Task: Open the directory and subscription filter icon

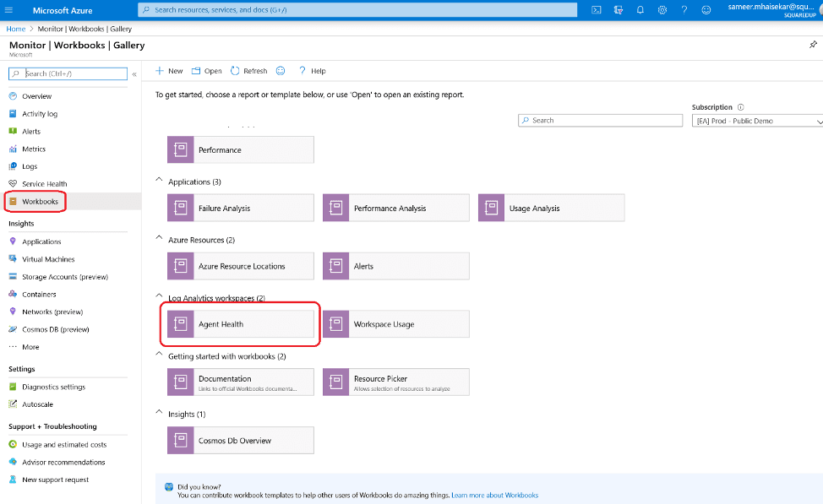Action: tap(619, 10)
